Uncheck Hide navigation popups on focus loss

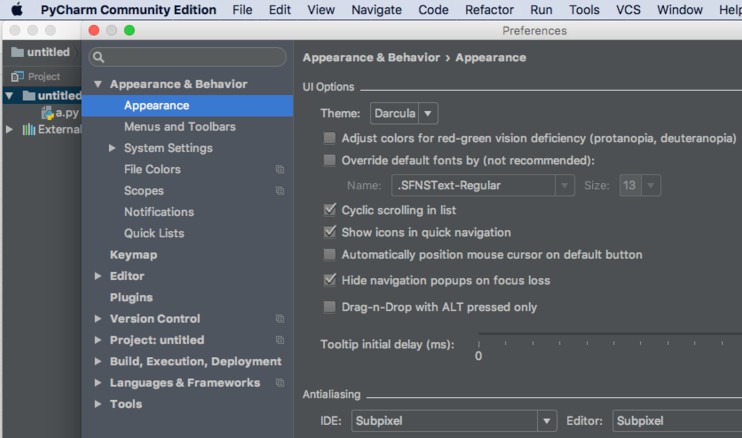(x=329, y=280)
